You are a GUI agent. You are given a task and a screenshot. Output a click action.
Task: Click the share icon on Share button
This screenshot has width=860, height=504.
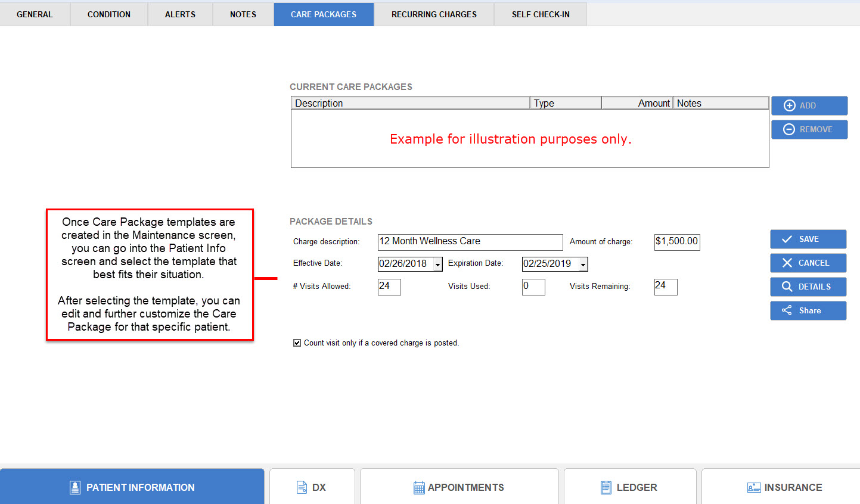[x=787, y=310]
